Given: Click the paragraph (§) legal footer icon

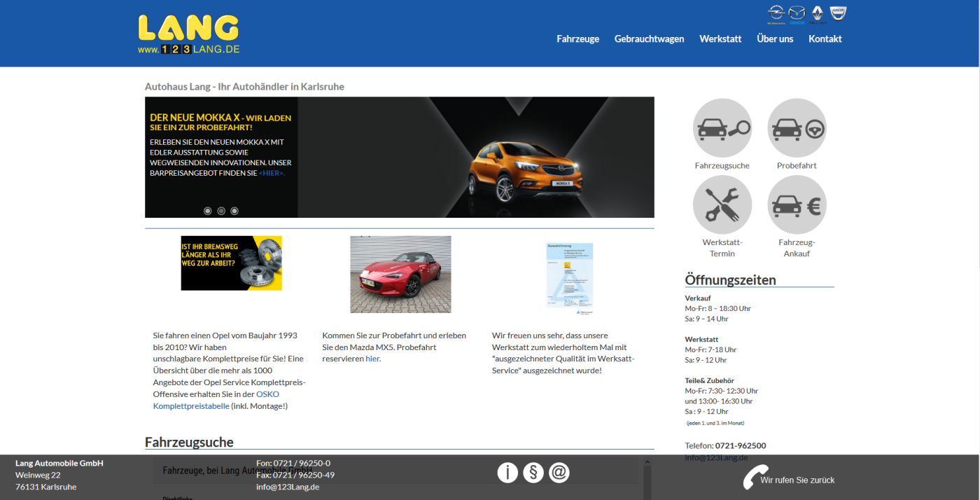Looking at the screenshot, I should click(x=533, y=473).
